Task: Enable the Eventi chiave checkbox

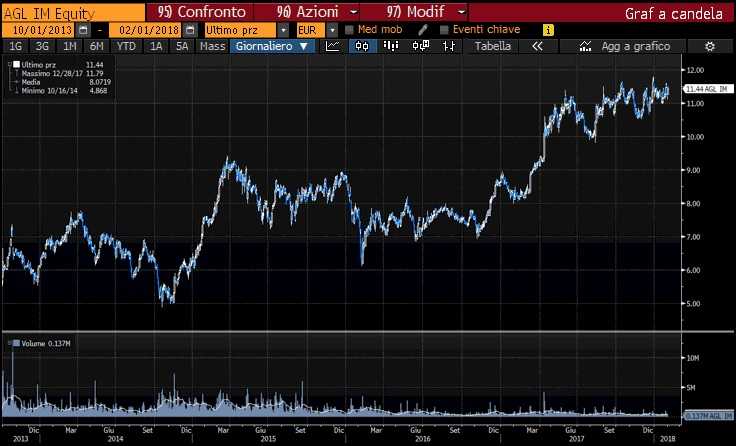Action: 444,30
